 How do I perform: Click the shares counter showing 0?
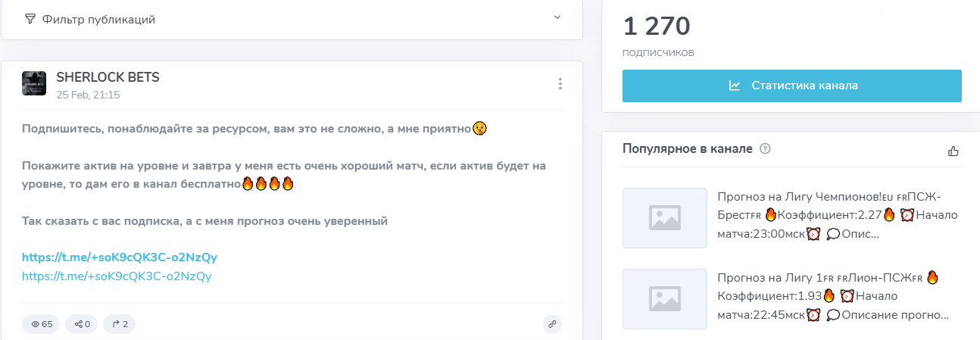pos(82,324)
